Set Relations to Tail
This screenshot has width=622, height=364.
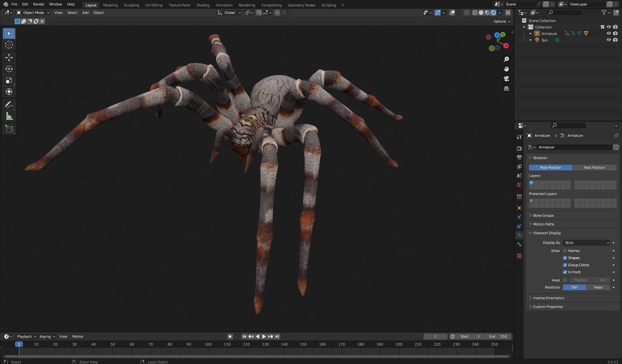(x=574, y=287)
